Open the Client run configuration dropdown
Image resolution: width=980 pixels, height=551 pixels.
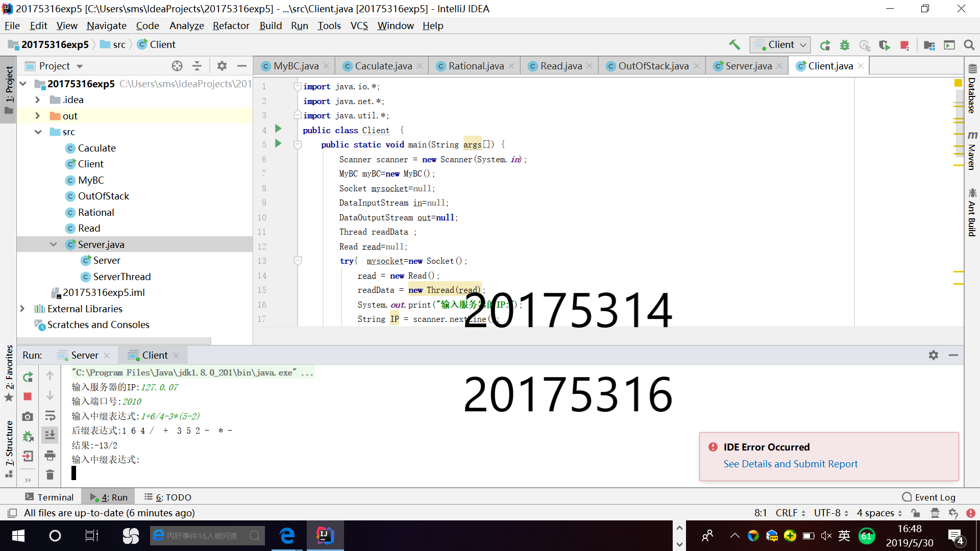[780, 45]
